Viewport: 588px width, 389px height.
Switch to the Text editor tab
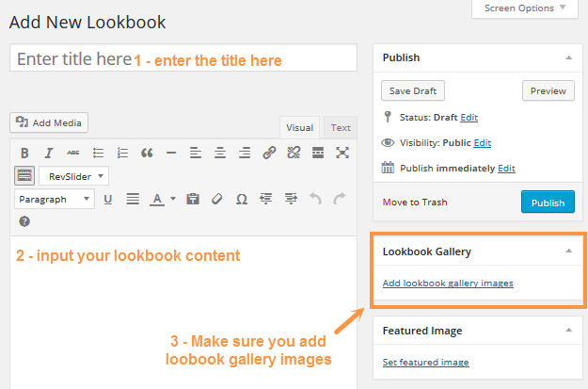point(340,128)
